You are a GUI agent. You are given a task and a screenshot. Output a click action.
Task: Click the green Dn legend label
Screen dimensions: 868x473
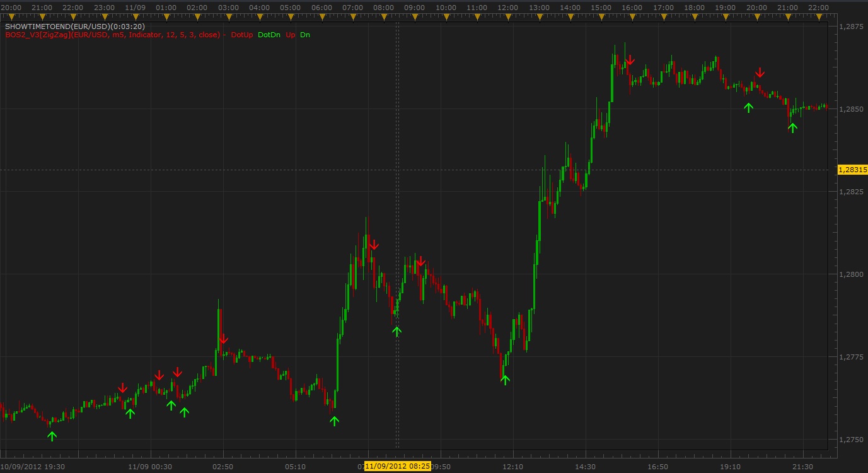point(305,35)
